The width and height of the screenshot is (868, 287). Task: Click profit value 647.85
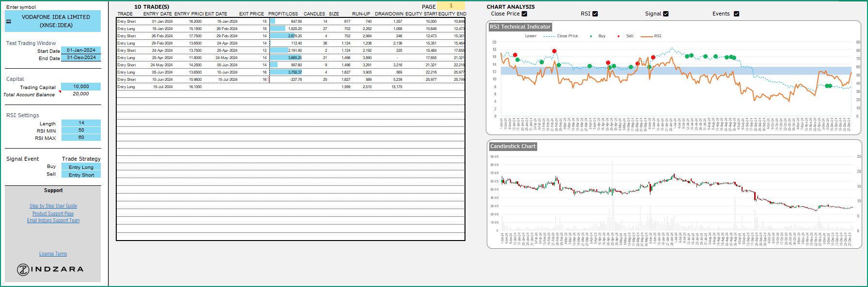(x=296, y=21)
